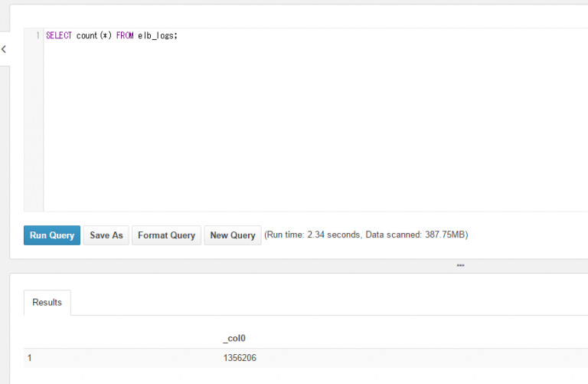Viewport: 588px width, 384px height.
Task: Click the SELECT keyword in the query
Action: point(59,35)
